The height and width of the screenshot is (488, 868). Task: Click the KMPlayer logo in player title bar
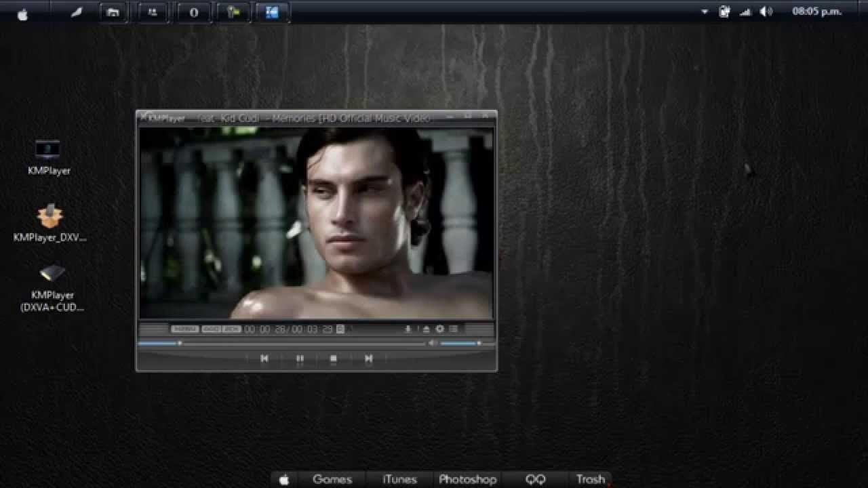tap(163, 118)
